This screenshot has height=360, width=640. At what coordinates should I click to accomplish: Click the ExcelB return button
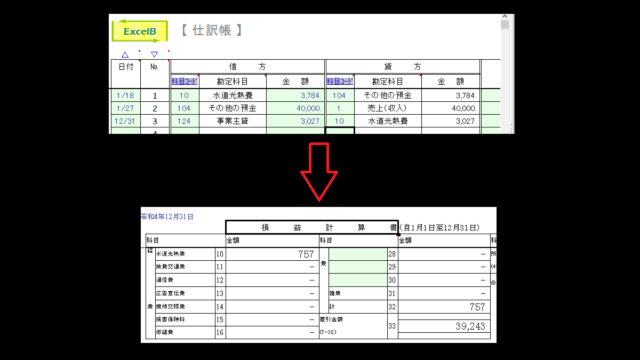tap(140, 31)
